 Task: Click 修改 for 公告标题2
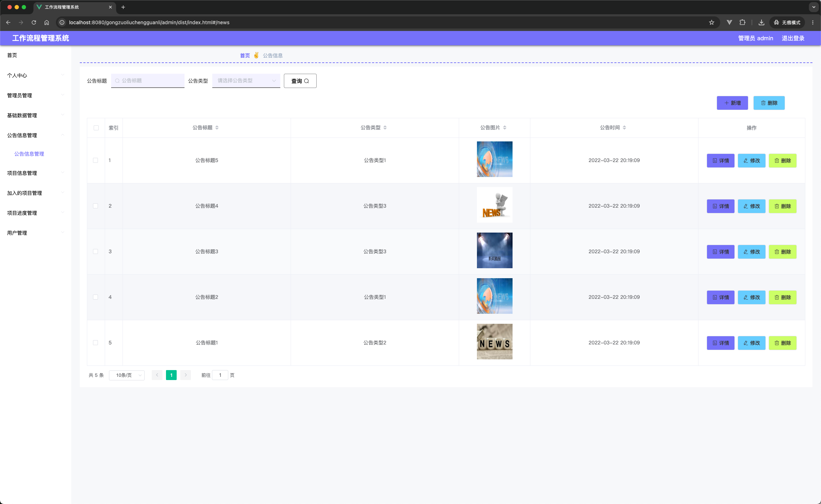click(752, 297)
